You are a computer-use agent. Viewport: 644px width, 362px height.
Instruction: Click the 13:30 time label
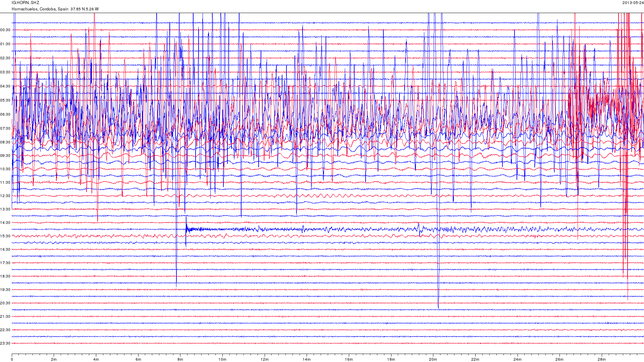pyautogui.click(x=5, y=209)
